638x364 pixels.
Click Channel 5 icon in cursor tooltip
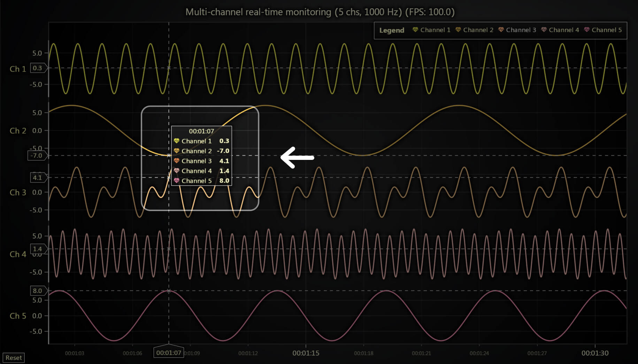176,181
